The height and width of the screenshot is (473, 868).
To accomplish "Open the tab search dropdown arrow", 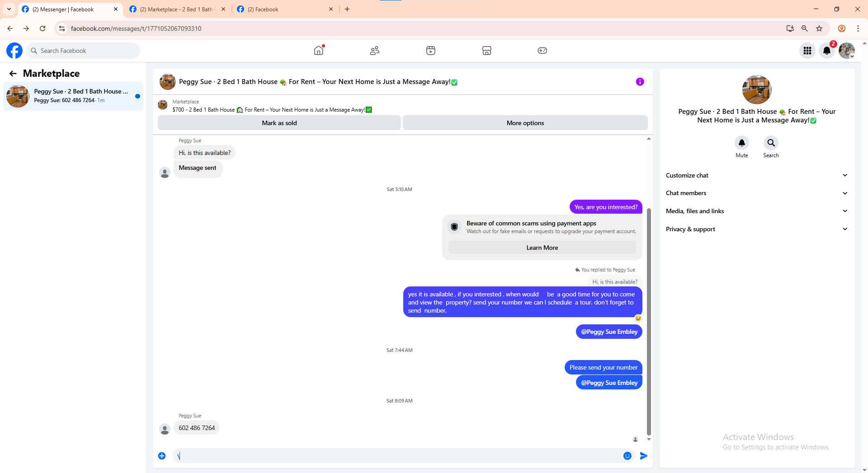I will 9,9.
